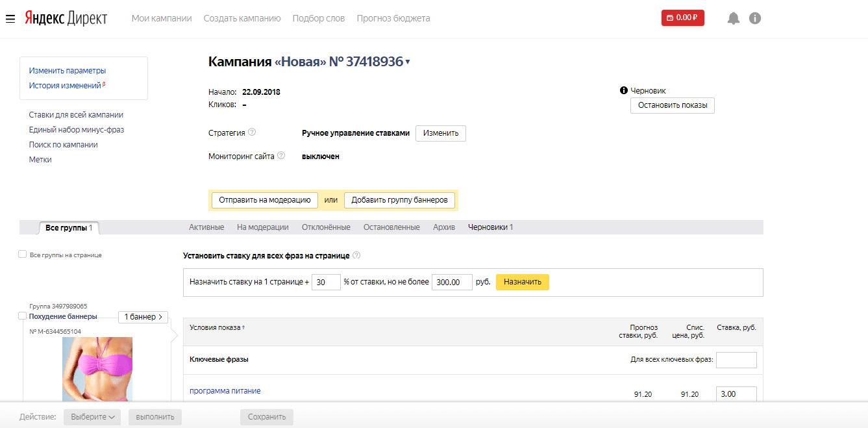Click the yellow Назначить button
This screenshot has width=868, height=428.
point(522,283)
